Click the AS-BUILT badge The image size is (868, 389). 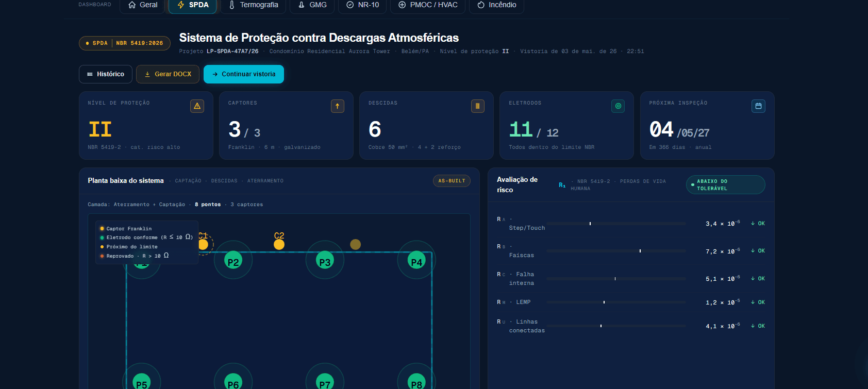[x=452, y=181]
